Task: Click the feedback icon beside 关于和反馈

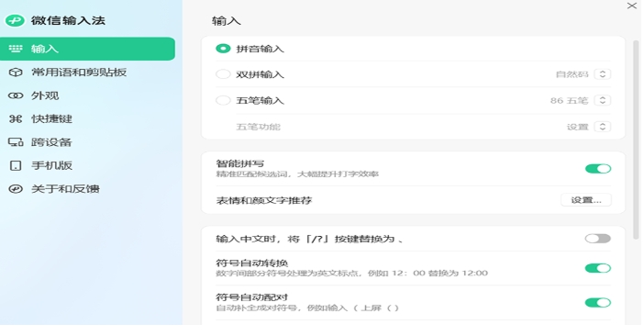Action: point(16,189)
